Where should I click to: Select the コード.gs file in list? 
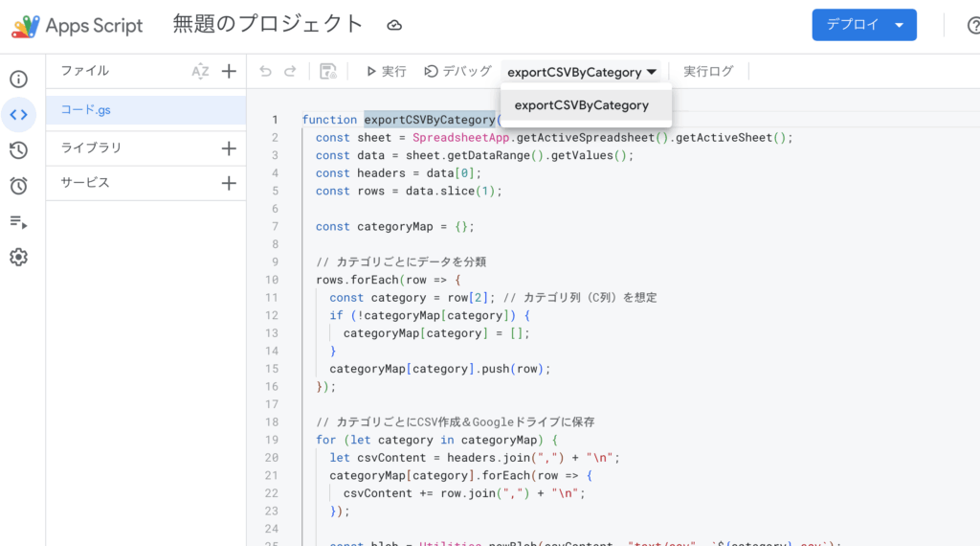[86, 110]
